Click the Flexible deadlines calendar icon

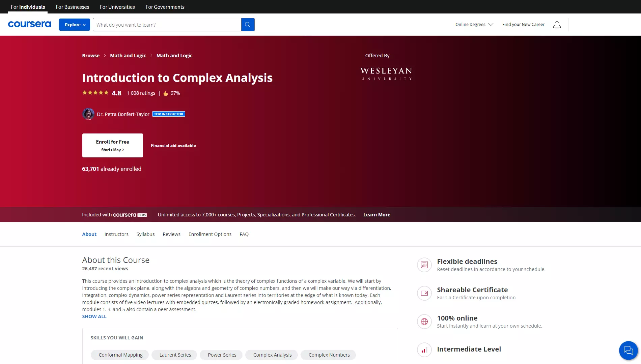coord(424,265)
